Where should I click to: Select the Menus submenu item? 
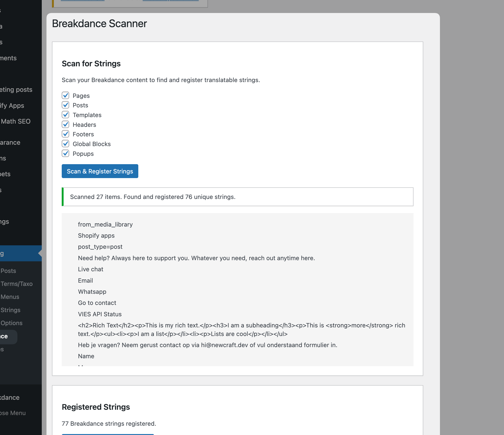coord(10,297)
